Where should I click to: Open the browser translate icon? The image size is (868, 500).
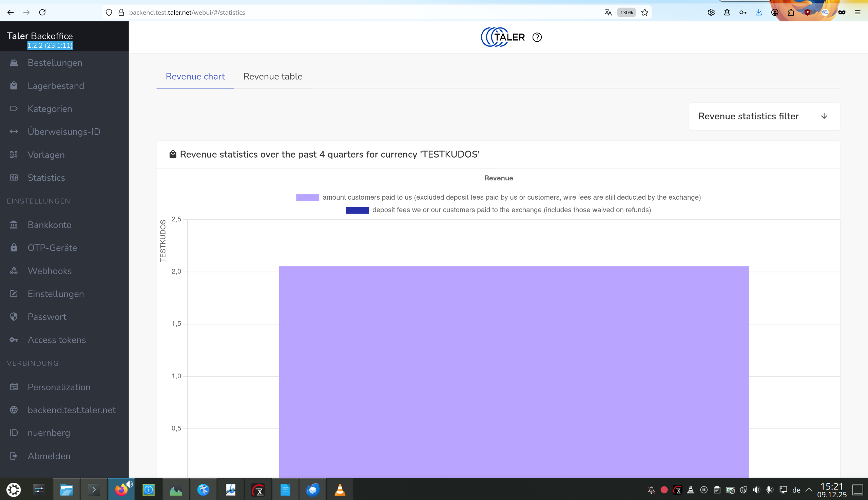click(x=608, y=12)
